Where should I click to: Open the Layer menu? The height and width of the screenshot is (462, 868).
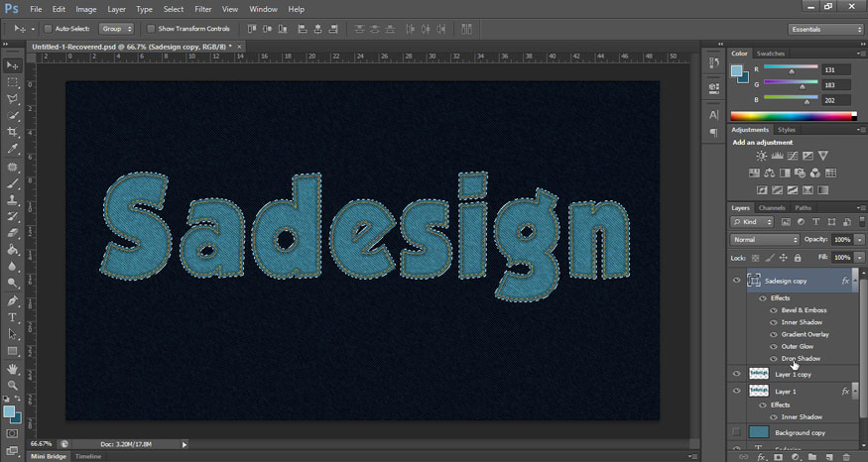coord(116,9)
